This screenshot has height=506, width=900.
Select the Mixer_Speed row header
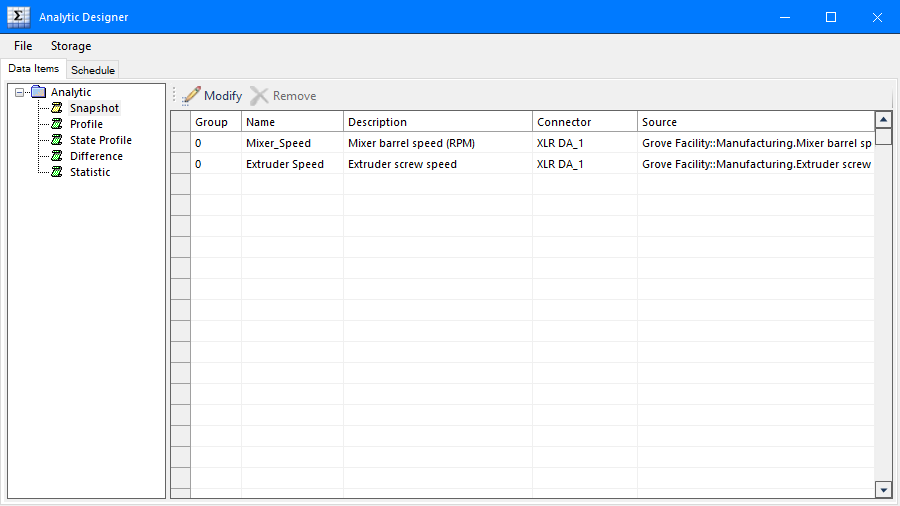point(181,143)
